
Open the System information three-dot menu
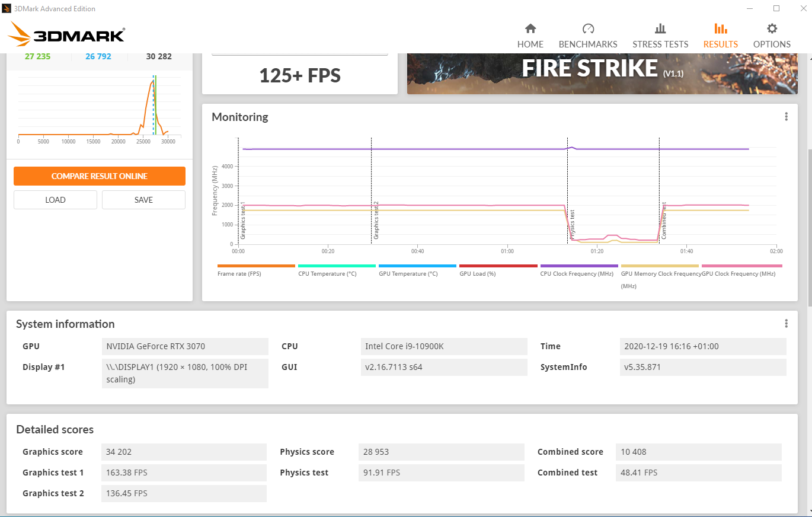tap(787, 324)
